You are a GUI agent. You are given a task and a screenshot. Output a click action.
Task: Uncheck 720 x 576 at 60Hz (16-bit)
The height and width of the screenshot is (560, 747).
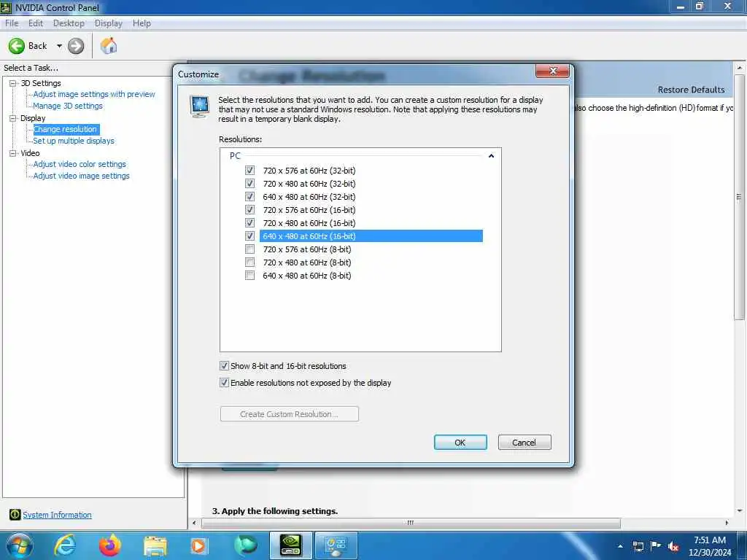[x=249, y=209]
